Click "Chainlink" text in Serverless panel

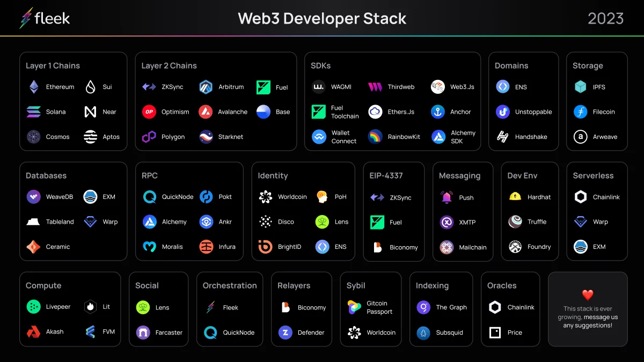(x=606, y=197)
